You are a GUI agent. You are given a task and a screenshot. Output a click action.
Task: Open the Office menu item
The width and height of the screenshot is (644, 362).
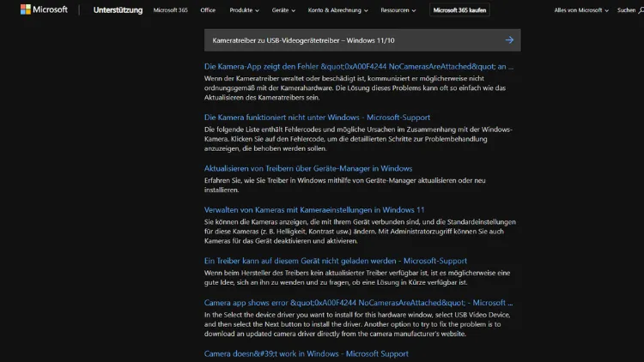[x=208, y=10]
